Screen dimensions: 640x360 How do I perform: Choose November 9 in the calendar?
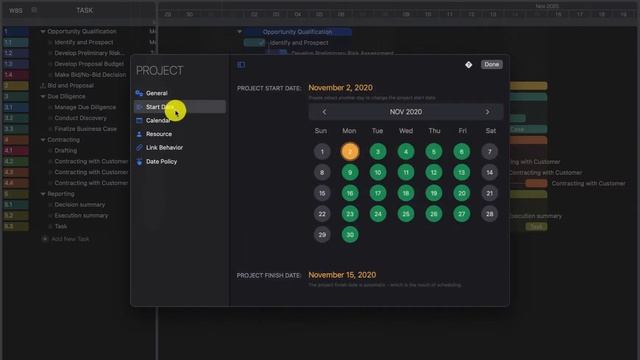(x=350, y=172)
